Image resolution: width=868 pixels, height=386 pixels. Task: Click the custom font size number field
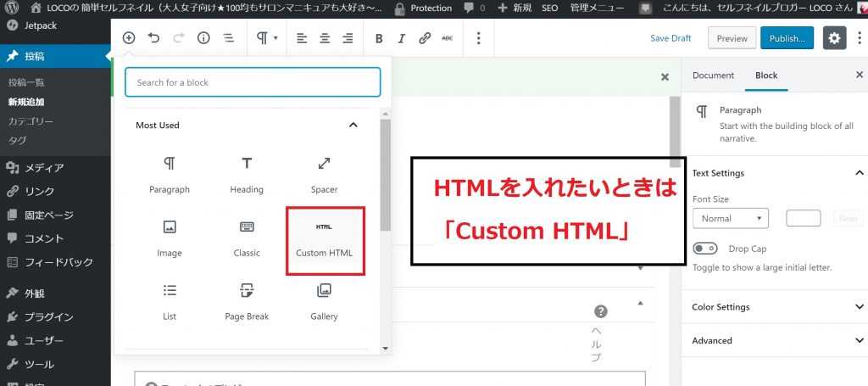pyautogui.click(x=804, y=218)
